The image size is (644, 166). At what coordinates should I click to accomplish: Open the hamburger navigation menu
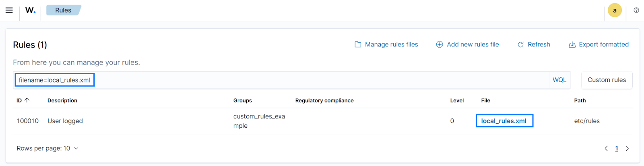tap(9, 10)
